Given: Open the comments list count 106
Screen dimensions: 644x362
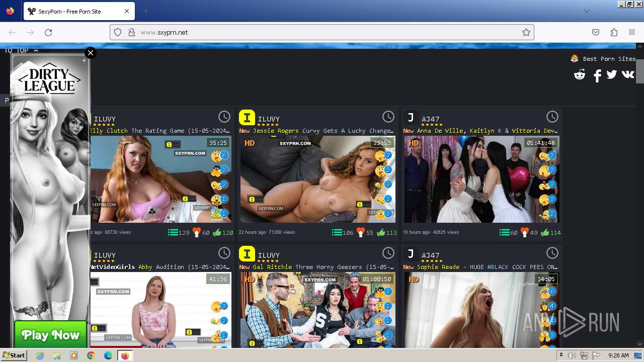Looking at the screenshot, I should (x=343, y=232).
